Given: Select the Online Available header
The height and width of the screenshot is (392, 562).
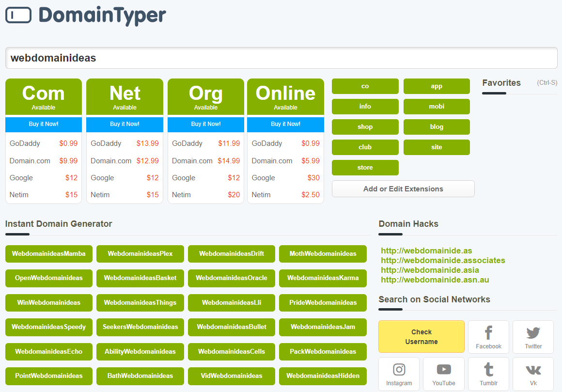Looking at the screenshot, I should pos(286,97).
